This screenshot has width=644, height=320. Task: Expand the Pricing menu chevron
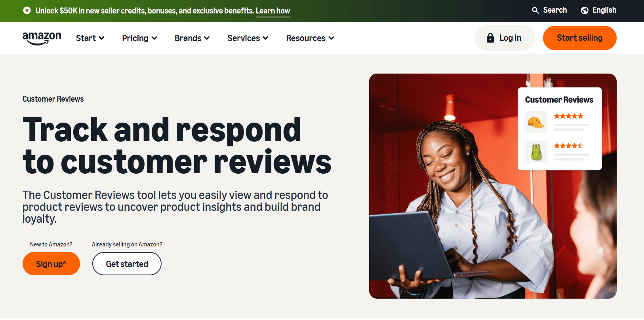[x=154, y=38]
